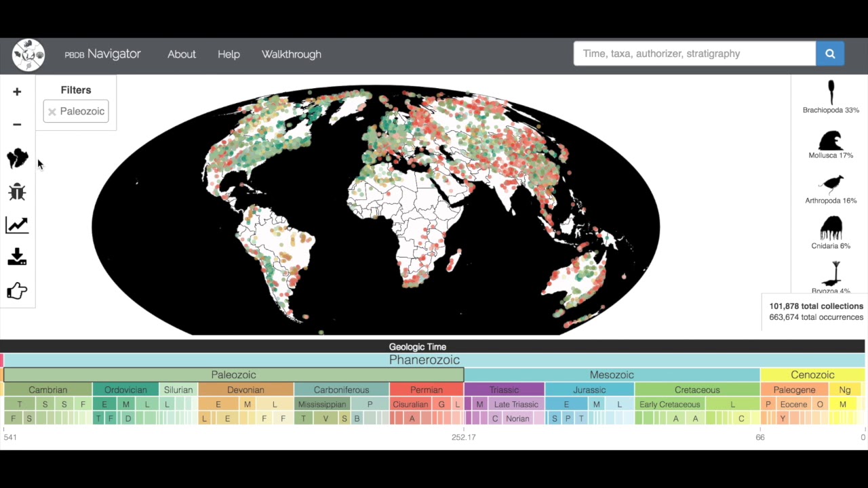
Task: Select the Bryozoa silhouette icon
Action: coord(831,273)
